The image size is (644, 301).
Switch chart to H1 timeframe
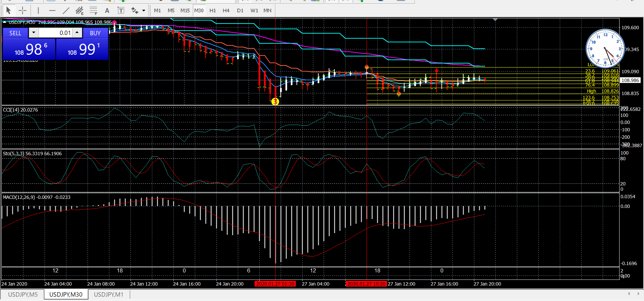click(x=213, y=10)
